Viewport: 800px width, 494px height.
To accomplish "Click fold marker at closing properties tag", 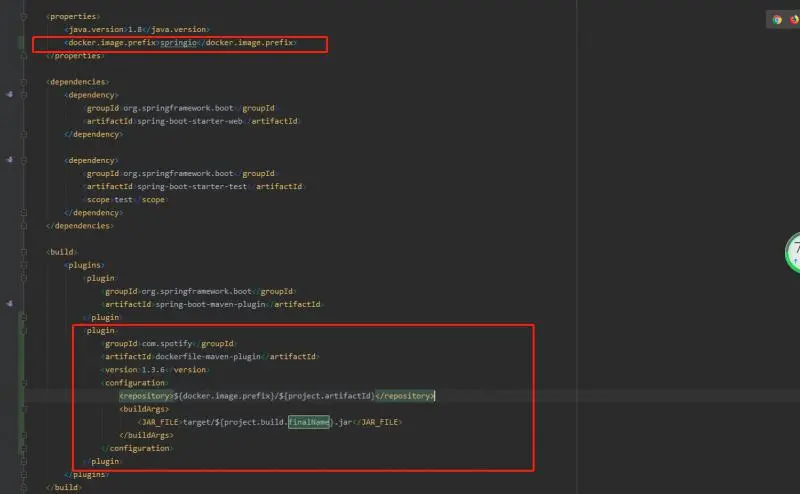I will 23,56.
